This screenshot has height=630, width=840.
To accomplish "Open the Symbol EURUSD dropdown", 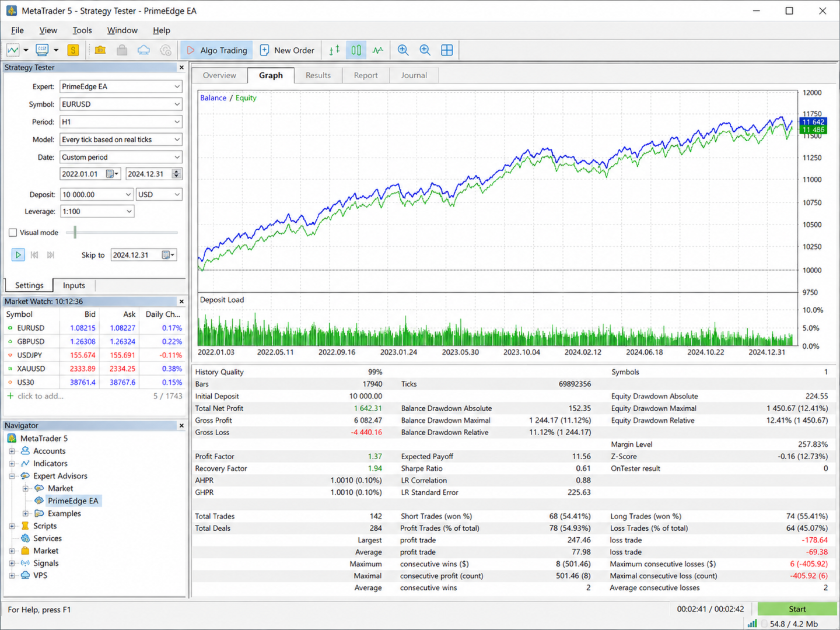I will pos(121,104).
